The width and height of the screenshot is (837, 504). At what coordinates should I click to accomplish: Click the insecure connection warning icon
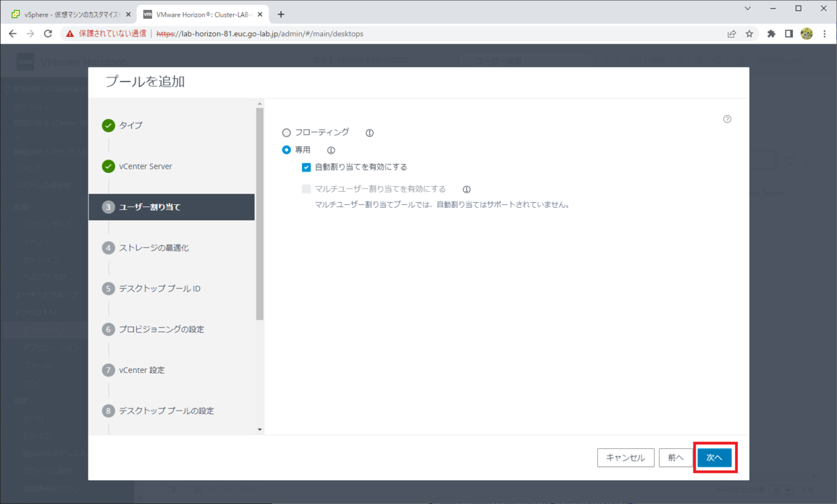coord(70,33)
